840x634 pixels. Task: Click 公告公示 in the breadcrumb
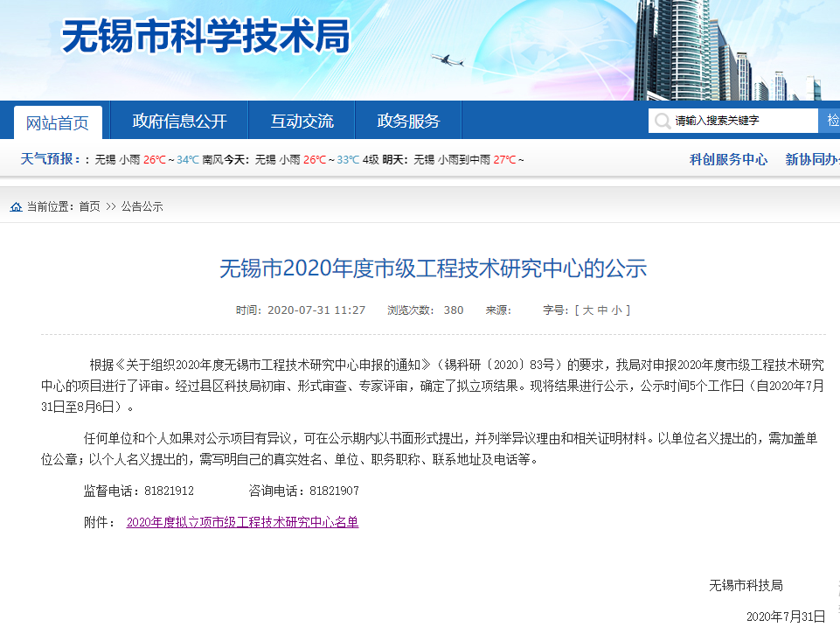pos(142,207)
